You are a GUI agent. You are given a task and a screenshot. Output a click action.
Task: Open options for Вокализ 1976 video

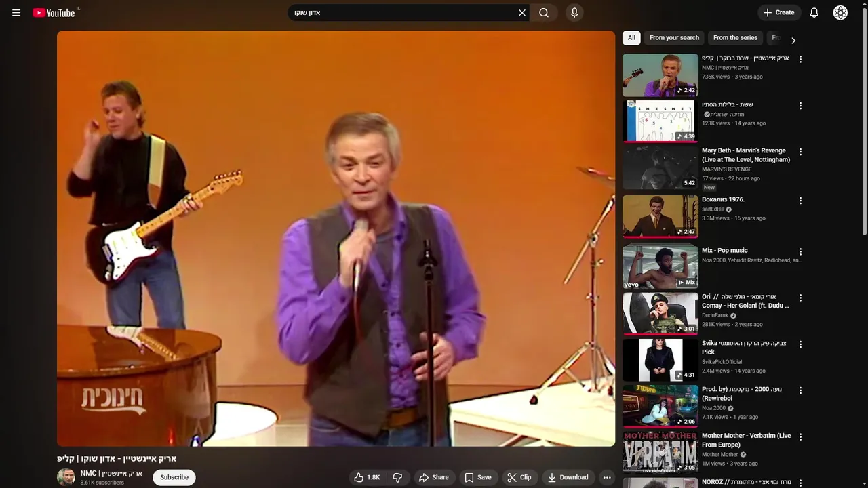(x=800, y=201)
